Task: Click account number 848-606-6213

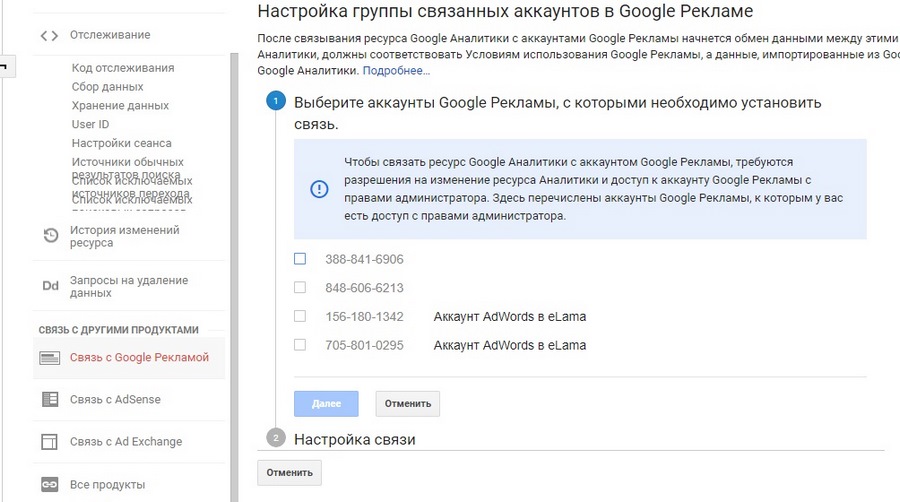Action: pyautogui.click(x=364, y=288)
